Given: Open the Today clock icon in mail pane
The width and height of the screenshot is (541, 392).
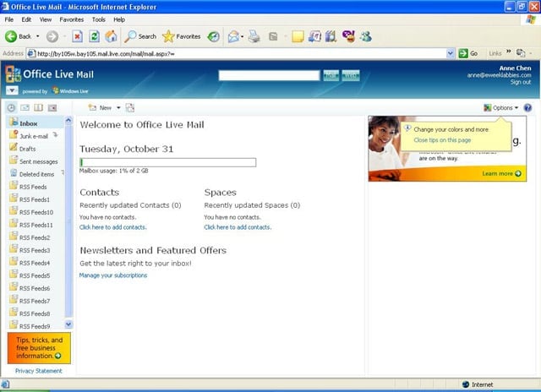Looking at the screenshot, I should 11,108.
